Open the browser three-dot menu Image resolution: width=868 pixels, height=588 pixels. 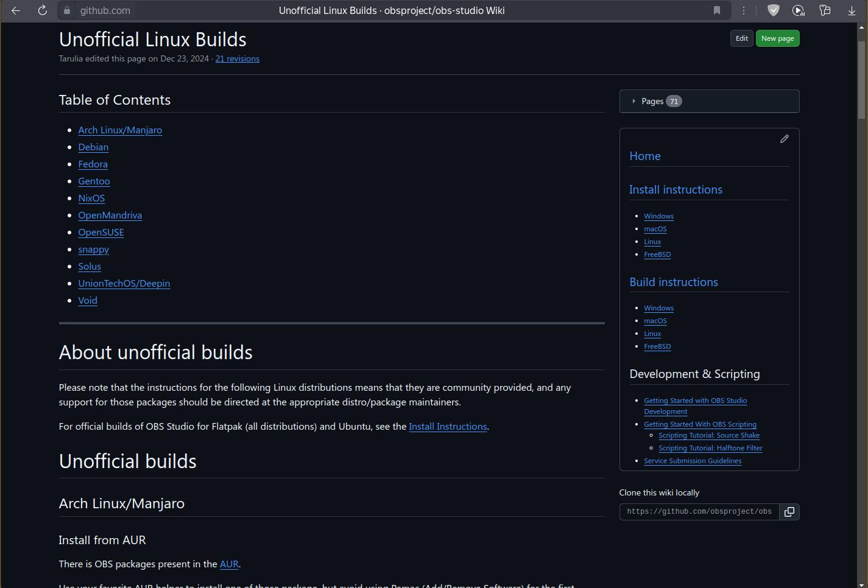744,10
